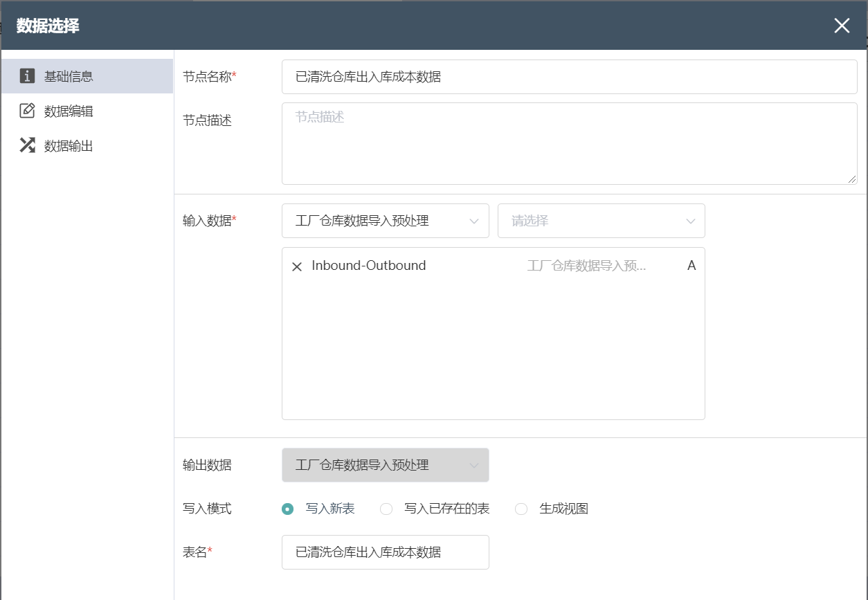Click the 表名 input field
Viewport: 868px width, 600px height.
click(385, 552)
